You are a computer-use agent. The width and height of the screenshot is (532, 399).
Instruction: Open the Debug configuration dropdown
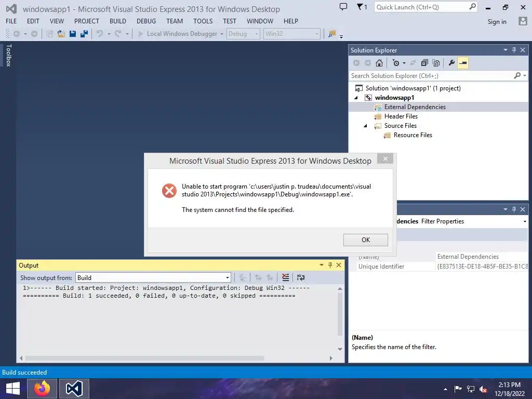[x=243, y=34]
